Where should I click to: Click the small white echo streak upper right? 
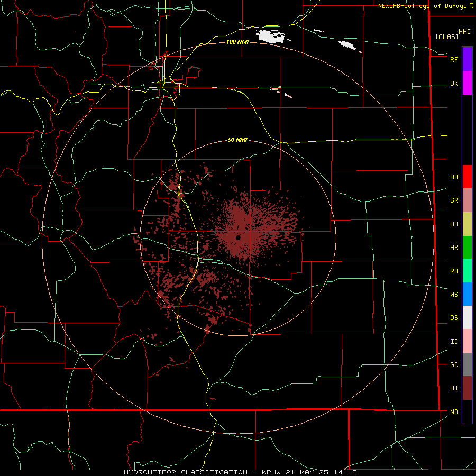tap(348, 45)
